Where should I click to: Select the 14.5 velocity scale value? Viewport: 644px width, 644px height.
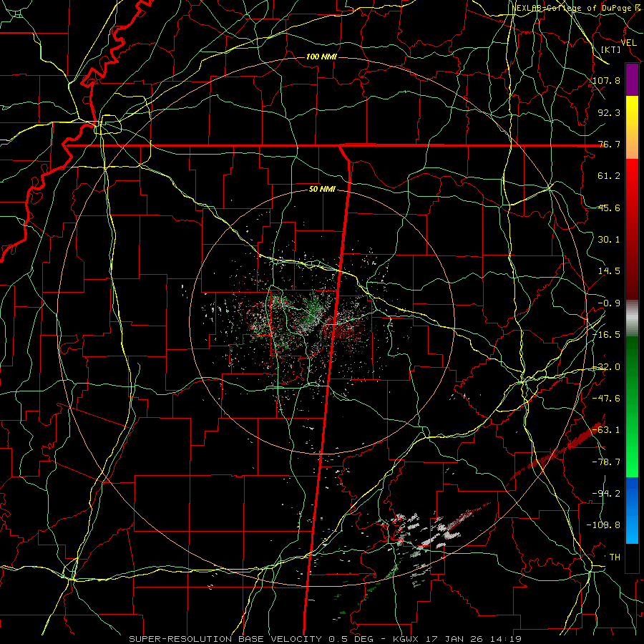[x=609, y=271]
